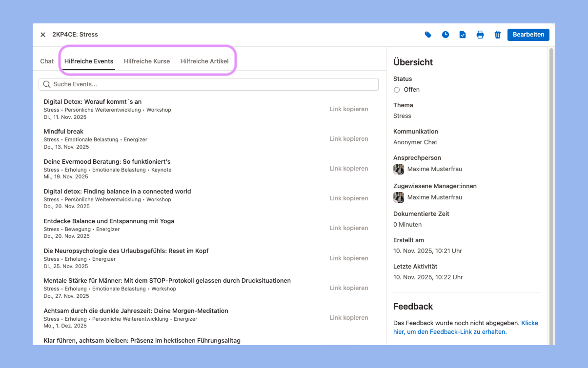This screenshot has width=588, height=368.
Task: Click the tag icon in header
Action: coord(428,35)
